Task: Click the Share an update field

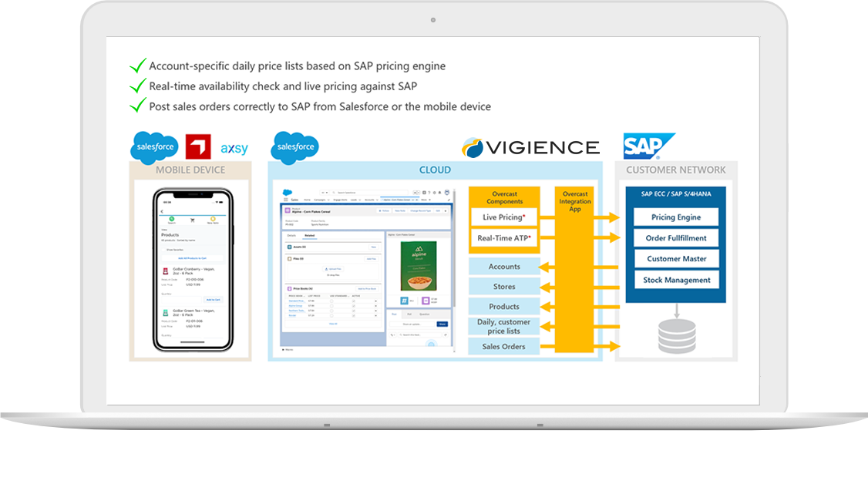Action: pyautogui.click(x=412, y=324)
